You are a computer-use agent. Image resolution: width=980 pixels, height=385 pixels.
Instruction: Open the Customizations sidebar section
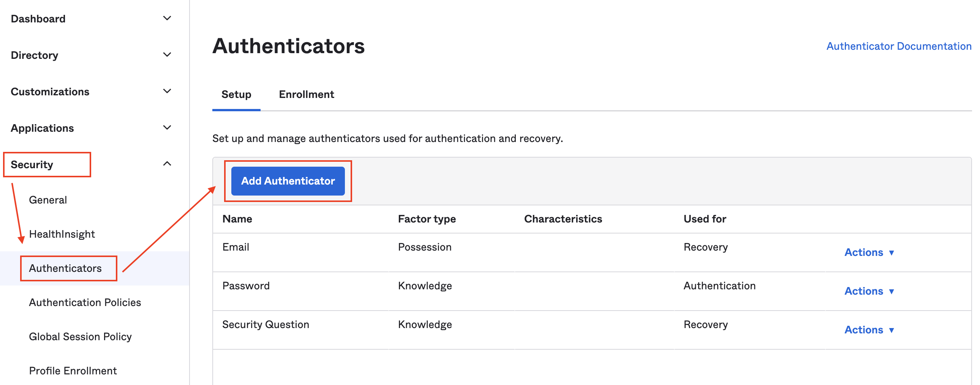click(50, 92)
